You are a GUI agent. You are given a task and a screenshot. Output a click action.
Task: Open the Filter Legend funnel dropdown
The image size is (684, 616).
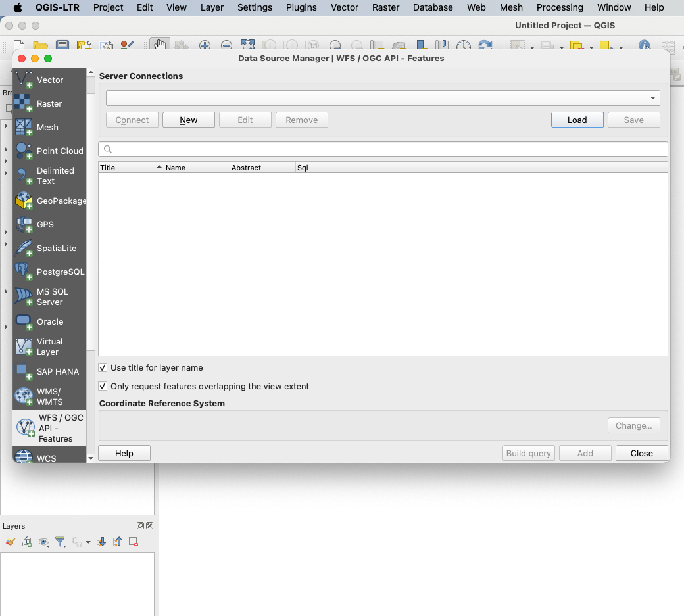pyautogui.click(x=61, y=542)
